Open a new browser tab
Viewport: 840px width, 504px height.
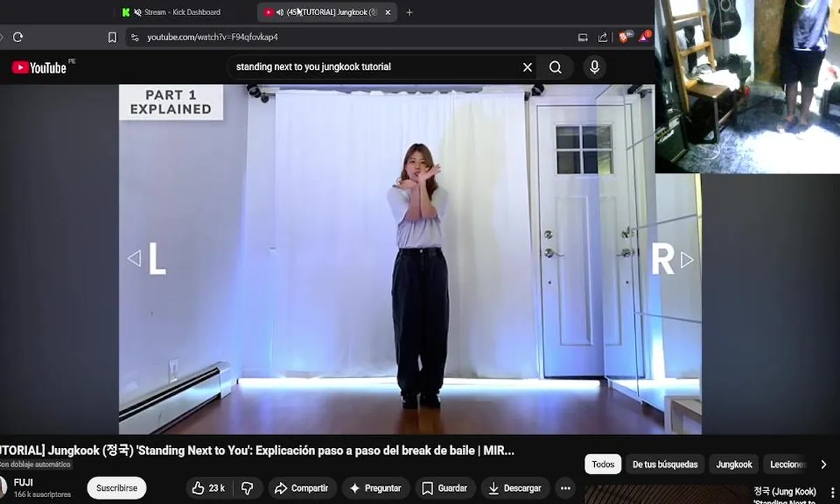click(x=409, y=12)
